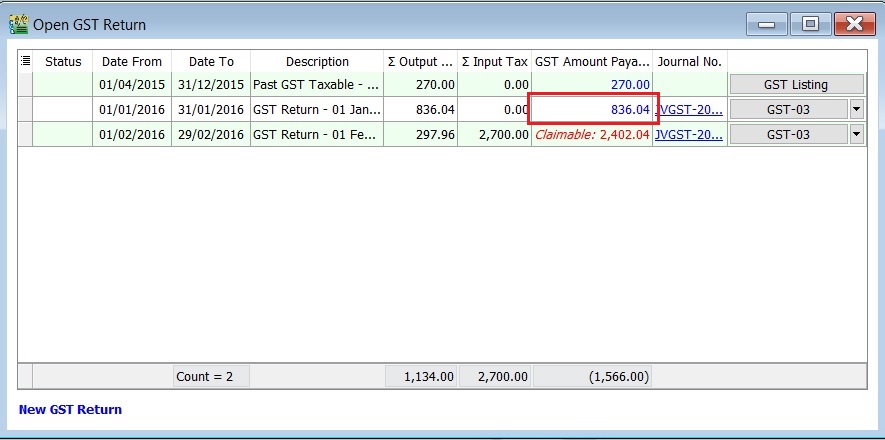
Task: Expand GST-03 dropdown arrow for January return
Action: (x=857, y=109)
